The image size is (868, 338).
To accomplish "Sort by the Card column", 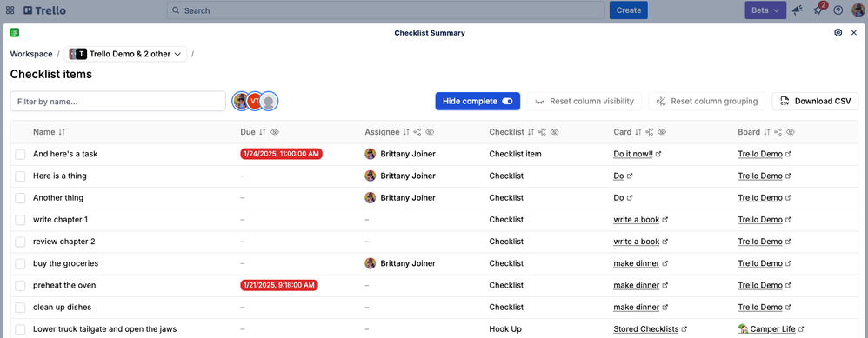I will point(638,132).
